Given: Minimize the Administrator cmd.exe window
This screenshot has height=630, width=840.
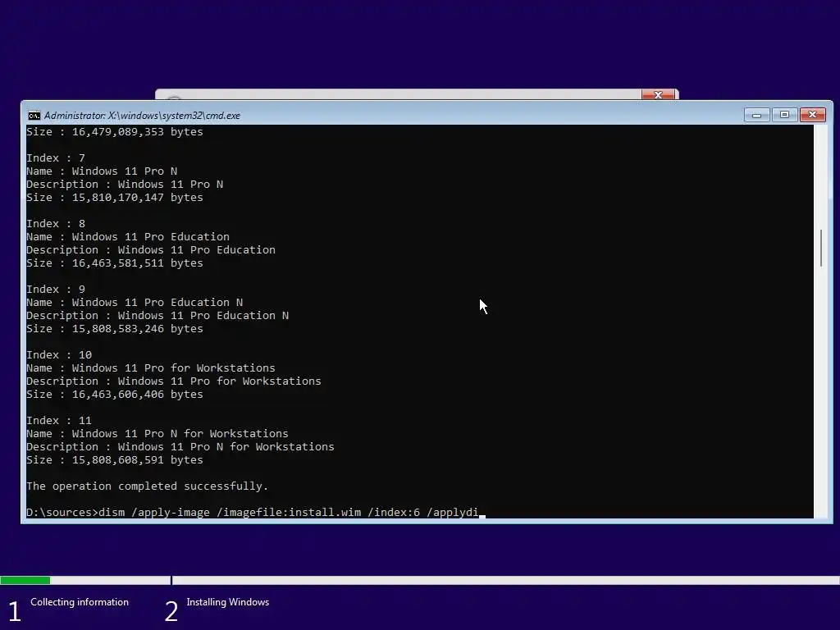Looking at the screenshot, I should click(x=756, y=115).
